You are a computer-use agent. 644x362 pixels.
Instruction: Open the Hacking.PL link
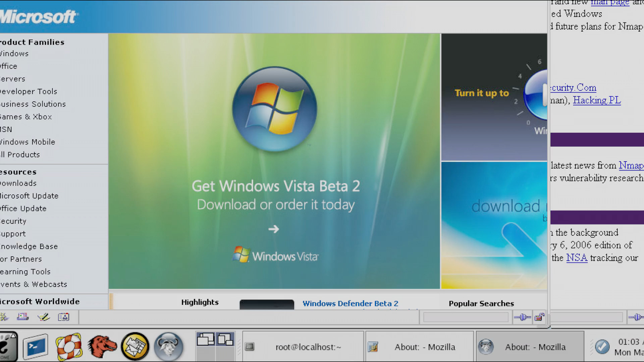point(597,100)
